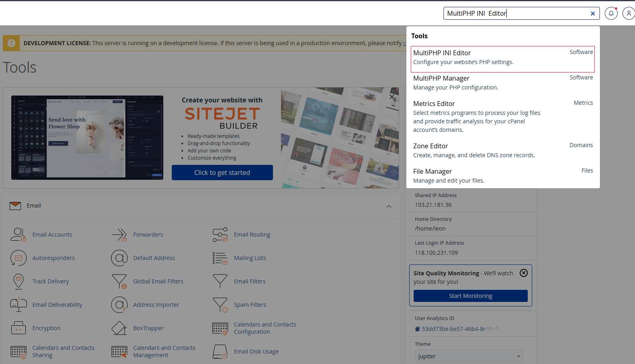Open Calendars and Contacts Configuration link
The width and height of the screenshot is (635, 364).
[x=265, y=328]
